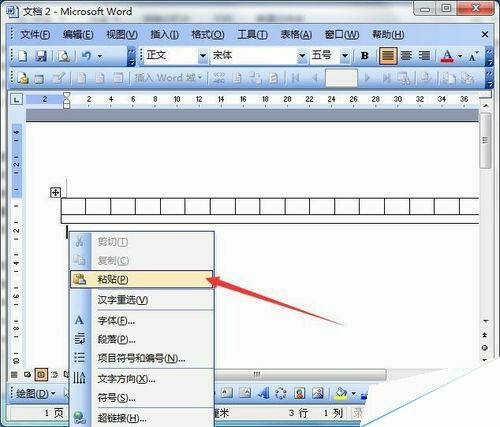Click the Insert Clip Art icon
The height and width of the screenshot is (427, 500).
coord(300,393)
